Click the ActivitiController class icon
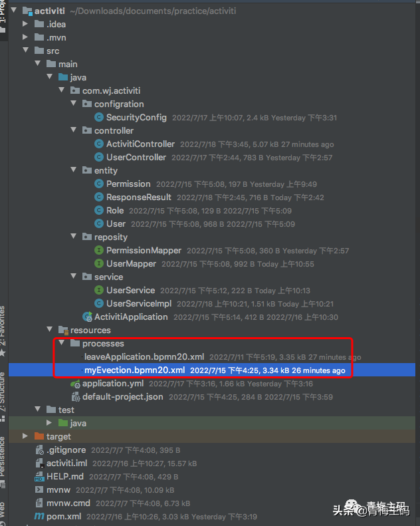The height and width of the screenshot is (526, 420). tap(99, 144)
